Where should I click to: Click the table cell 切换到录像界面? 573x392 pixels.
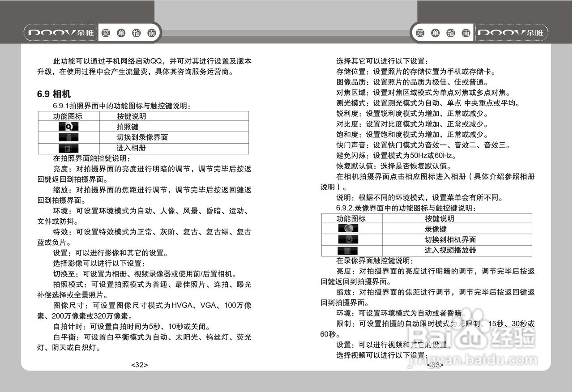point(142,137)
